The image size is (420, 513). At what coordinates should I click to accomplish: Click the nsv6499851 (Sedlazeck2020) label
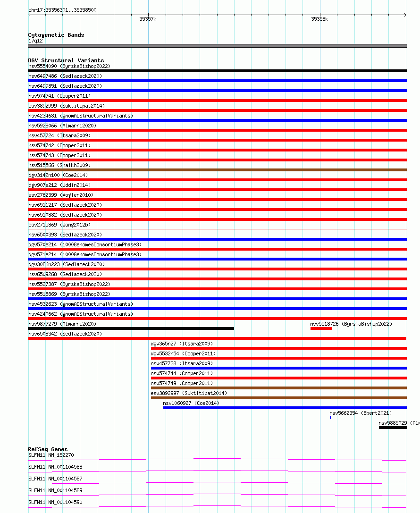pyautogui.click(x=65, y=86)
